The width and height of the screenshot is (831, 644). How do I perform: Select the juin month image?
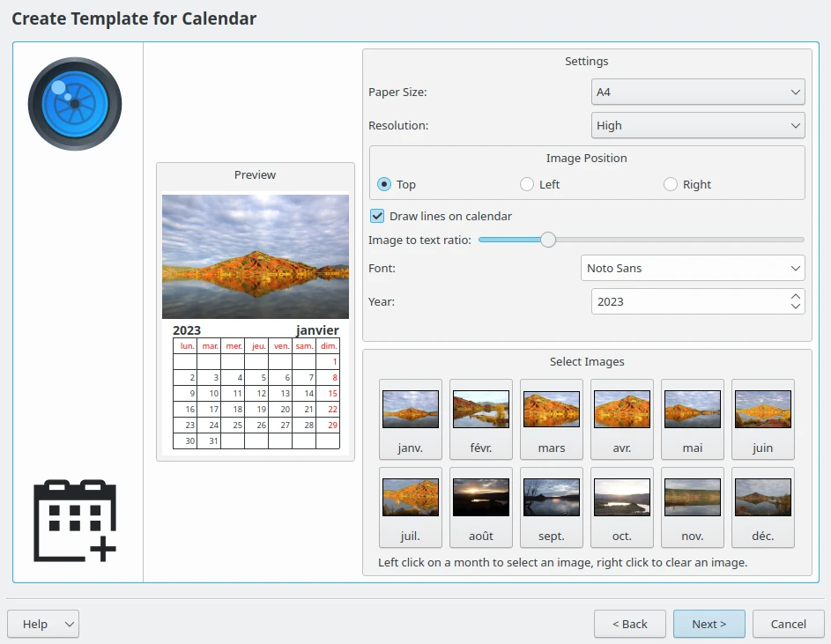pyautogui.click(x=763, y=418)
